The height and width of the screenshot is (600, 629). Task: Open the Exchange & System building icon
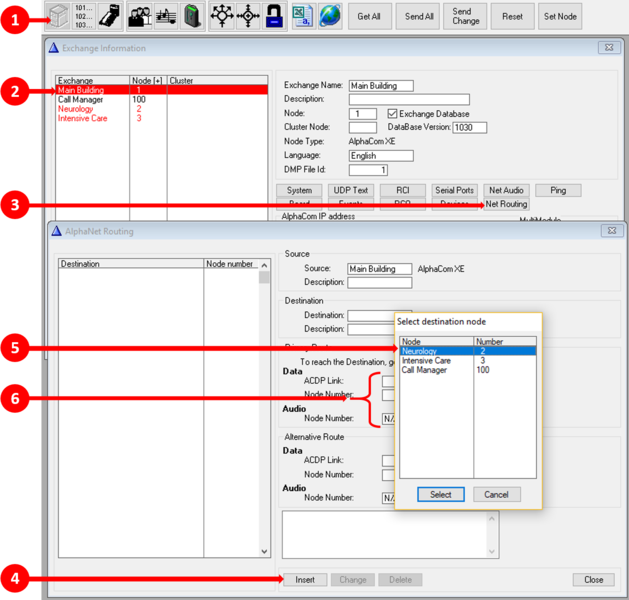(59, 16)
